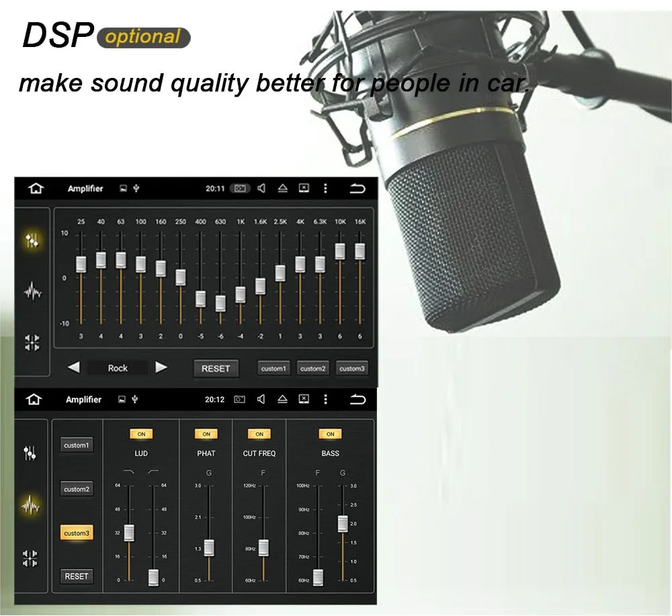This screenshot has width=672, height=616.
Task: Toggle the PHAT ON switch
Action: click(x=206, y=434)
